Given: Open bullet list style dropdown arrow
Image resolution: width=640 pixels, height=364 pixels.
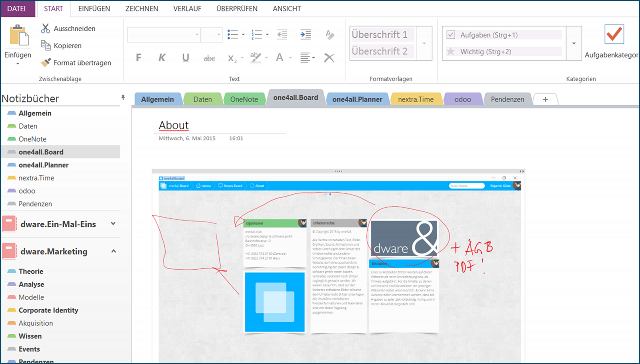Looking at the screenshot, I should (x=243, y=34).
